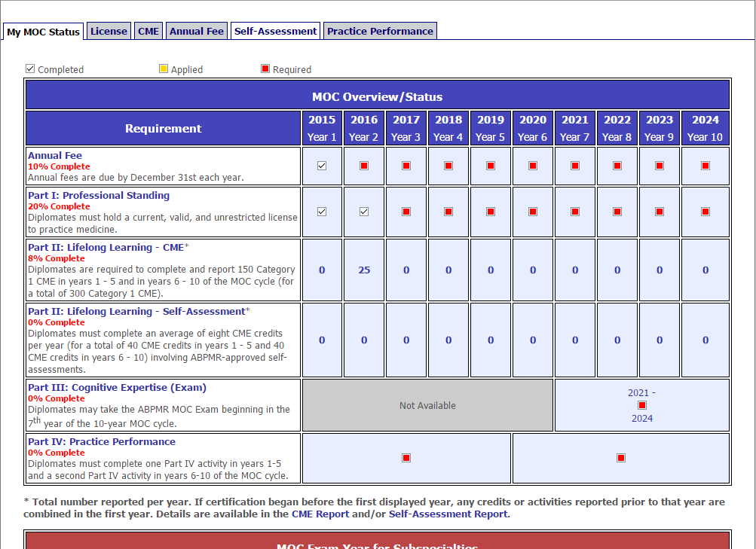The height and width of the screenshot is (549, 756).
Task: Click the 8% Complete CME progress text
Action: click(x=56, y=258)
